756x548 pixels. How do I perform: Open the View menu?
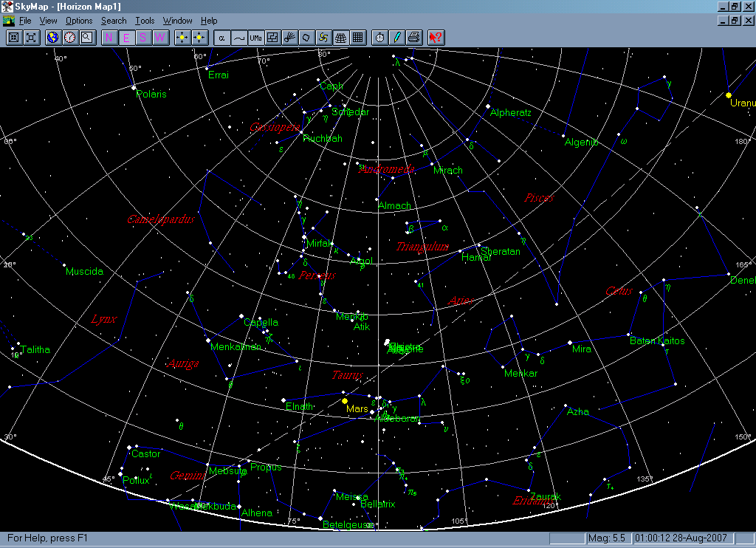(48, 21)
